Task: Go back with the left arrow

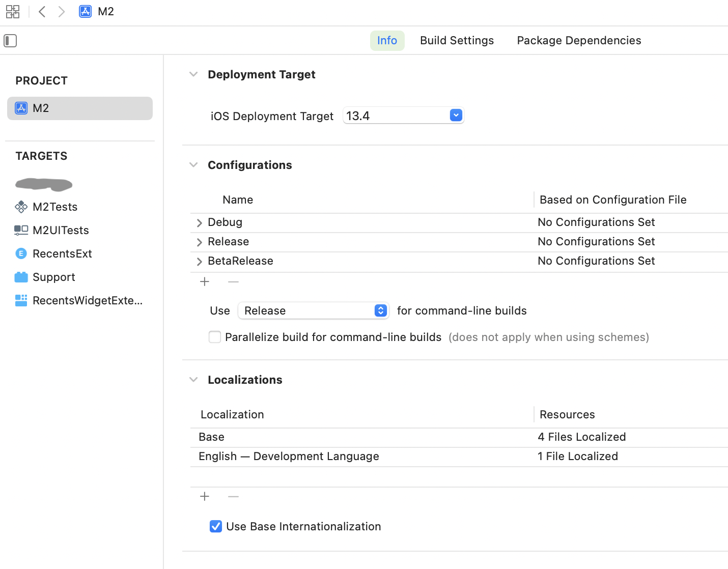Action: click(42, 12)
